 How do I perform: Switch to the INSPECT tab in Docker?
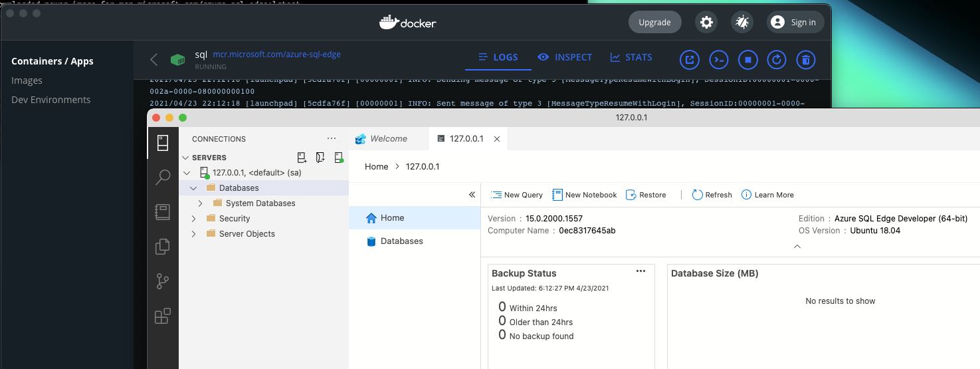[565, 57]
